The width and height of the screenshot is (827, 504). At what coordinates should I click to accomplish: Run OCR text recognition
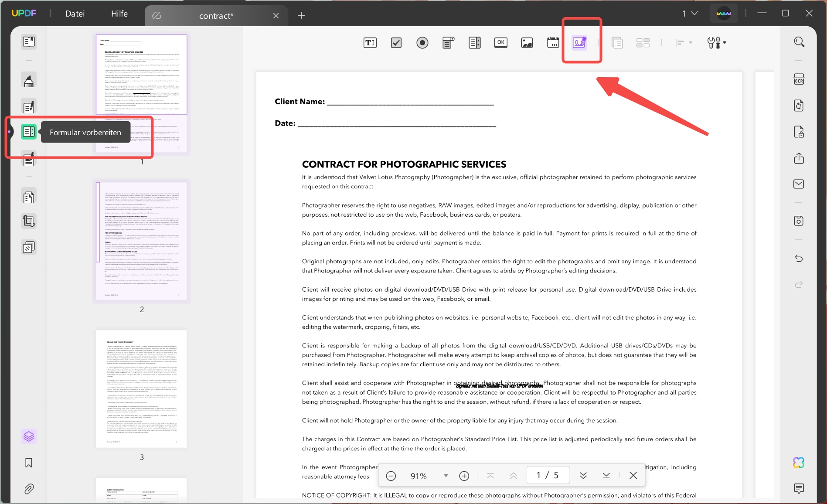click(799, 79)
